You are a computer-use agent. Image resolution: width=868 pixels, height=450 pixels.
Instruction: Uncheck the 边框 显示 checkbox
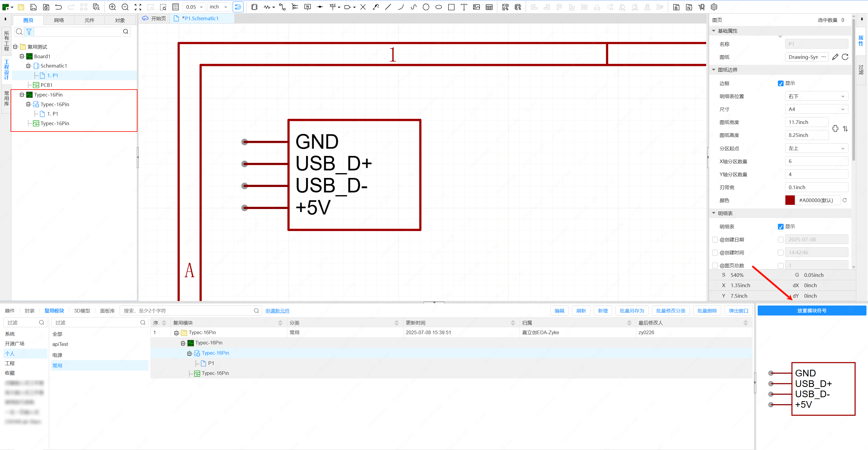(780, 84)
